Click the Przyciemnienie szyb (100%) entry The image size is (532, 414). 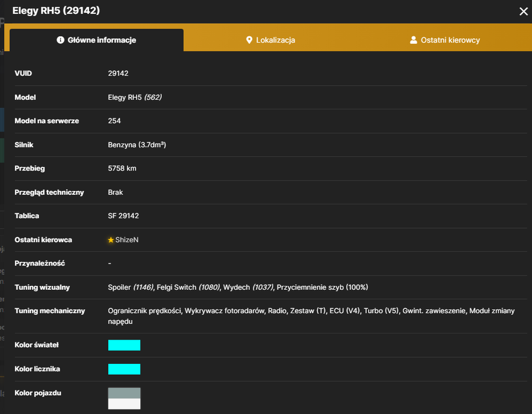click(322, 288)
